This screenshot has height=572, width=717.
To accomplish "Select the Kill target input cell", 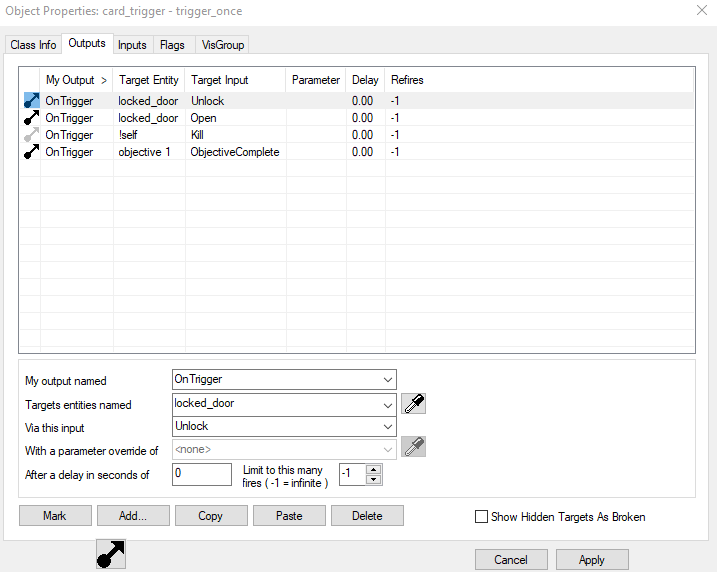I will coord(197,135).
